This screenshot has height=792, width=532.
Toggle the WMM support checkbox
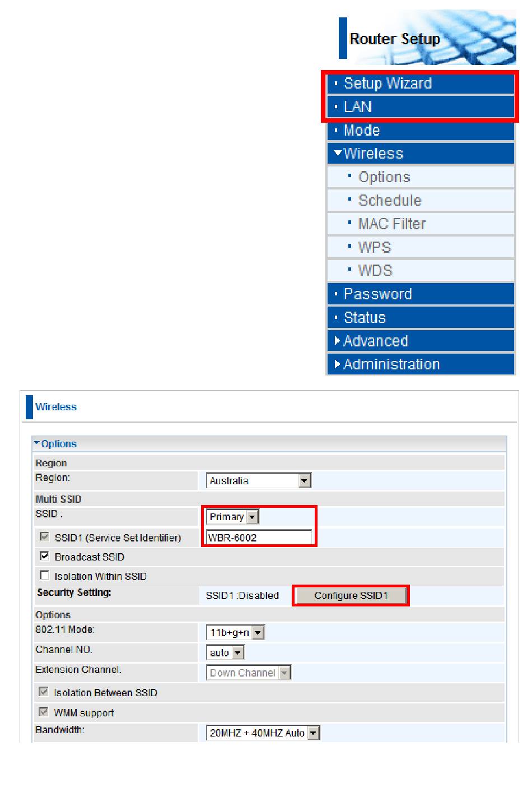tap(44, 712)
